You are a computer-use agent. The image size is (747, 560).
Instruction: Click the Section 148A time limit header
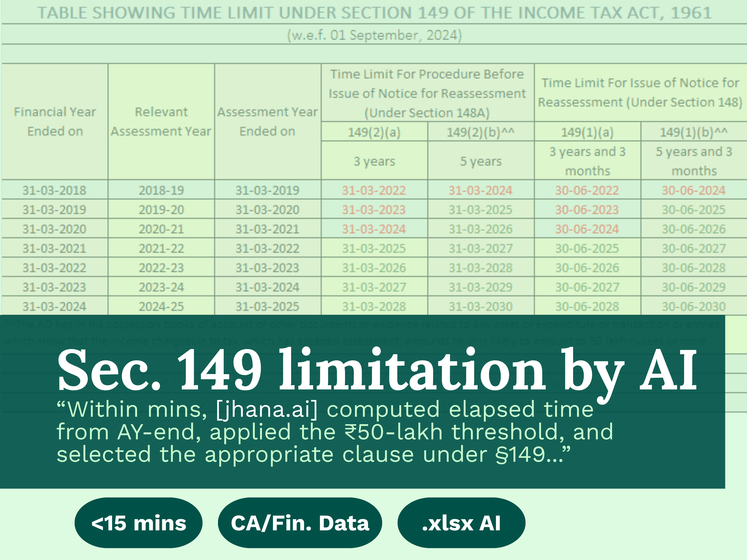click(x=427, y=93)
